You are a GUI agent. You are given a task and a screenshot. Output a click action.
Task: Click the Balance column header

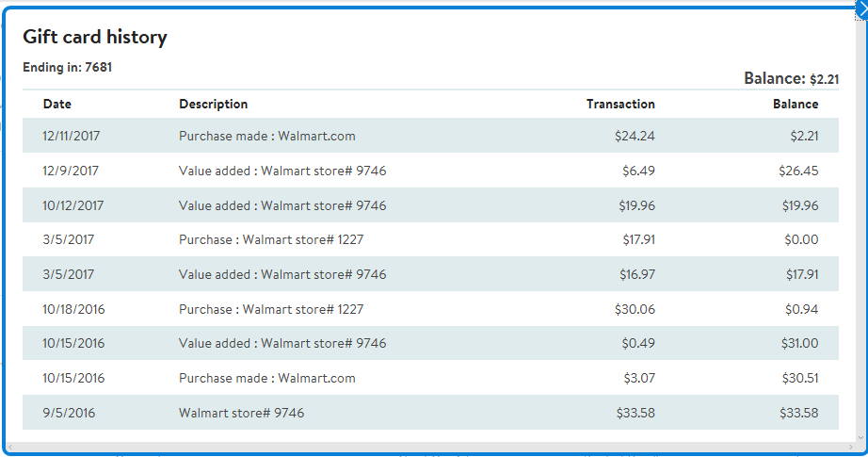(x=796, y=104)
